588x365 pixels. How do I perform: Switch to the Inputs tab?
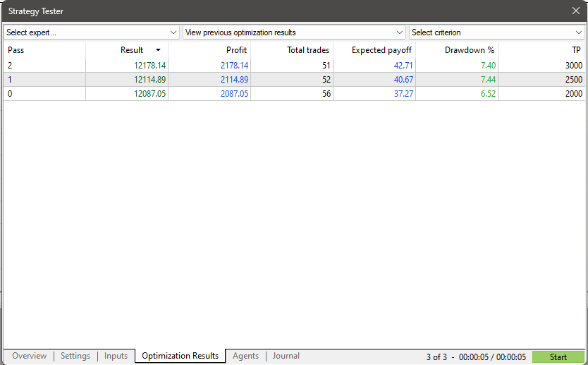coord(116,356)
